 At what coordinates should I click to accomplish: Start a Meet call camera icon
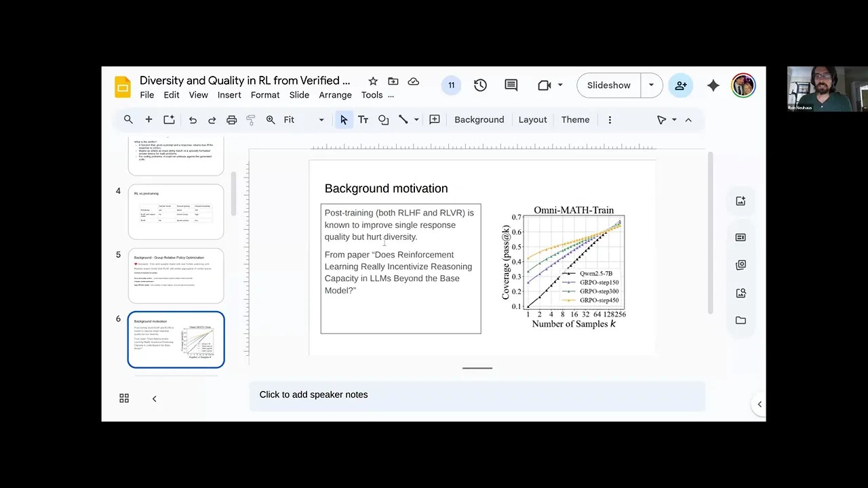(544, 85)
